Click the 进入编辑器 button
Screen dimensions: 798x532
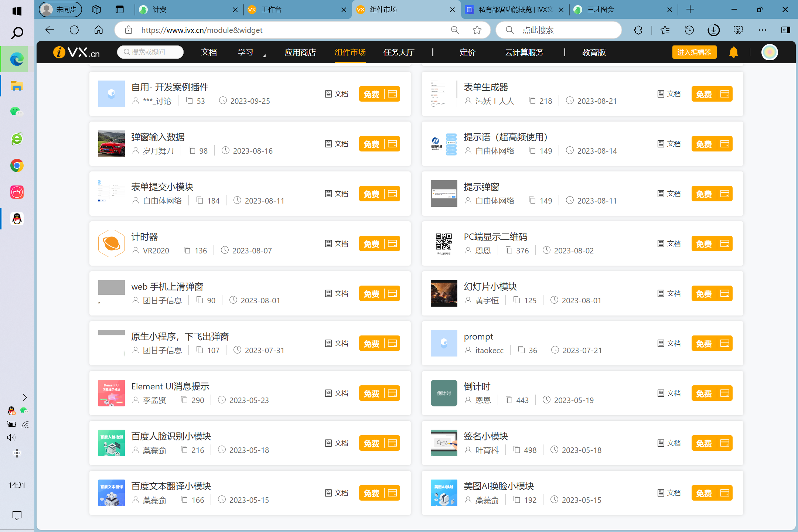[694, 52]
